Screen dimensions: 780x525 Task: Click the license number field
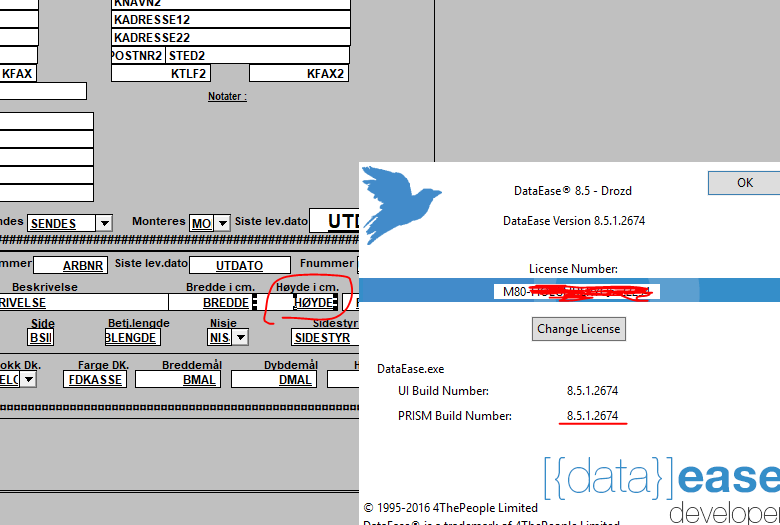pos(577,291)
